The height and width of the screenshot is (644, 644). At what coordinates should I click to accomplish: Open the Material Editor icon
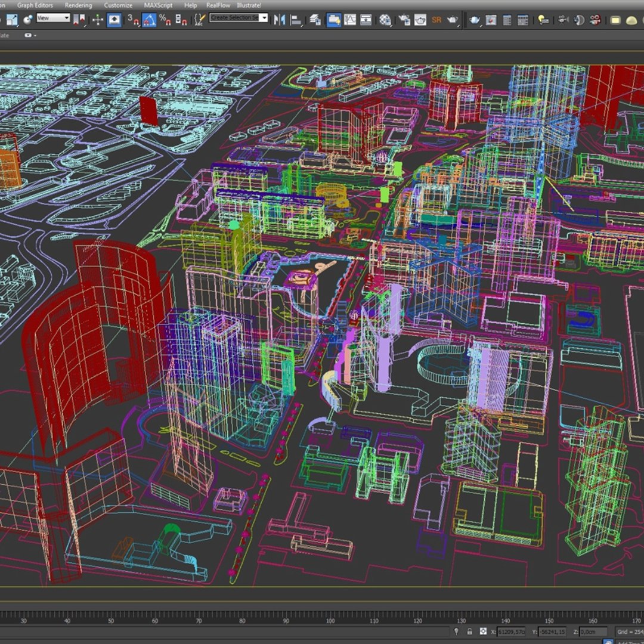[x=385, y=19]
